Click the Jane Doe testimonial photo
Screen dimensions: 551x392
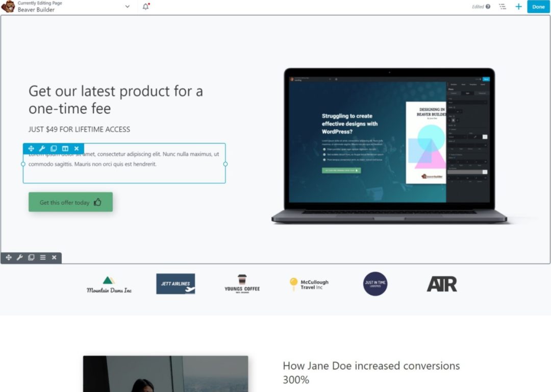[x=165, y=374]
